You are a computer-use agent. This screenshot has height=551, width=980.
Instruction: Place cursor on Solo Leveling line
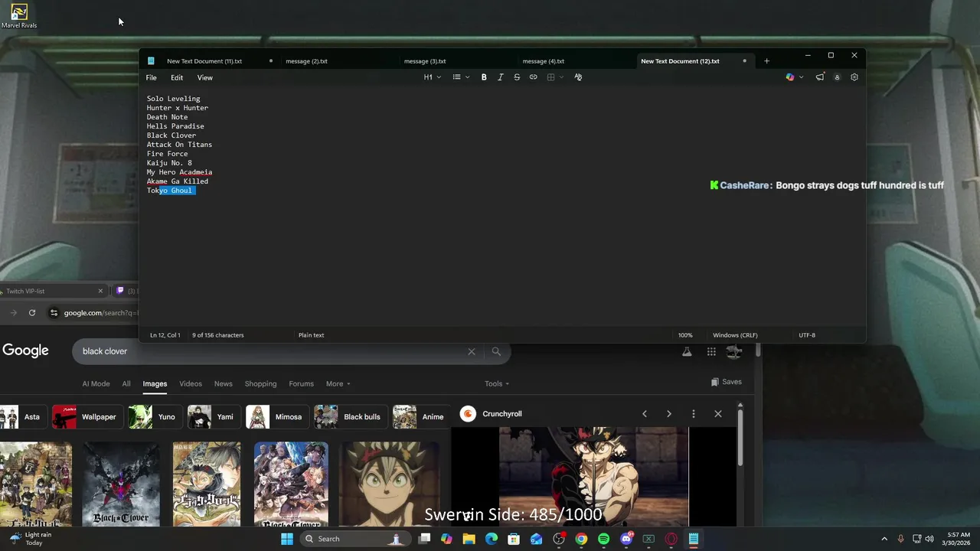click(173, 99)
